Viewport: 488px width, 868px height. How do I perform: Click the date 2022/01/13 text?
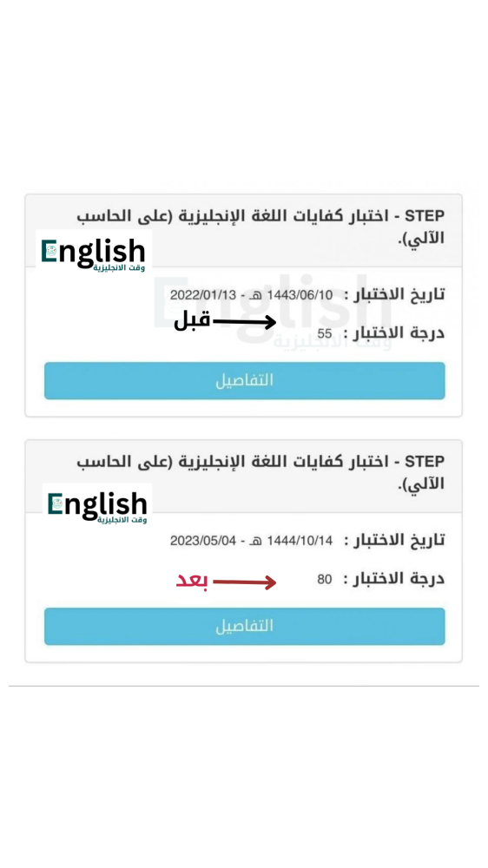tap(203, 295)
